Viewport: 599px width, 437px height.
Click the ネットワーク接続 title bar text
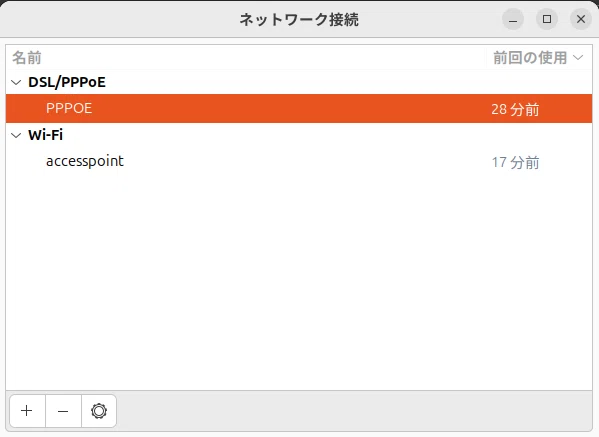(x=299, y=19)
